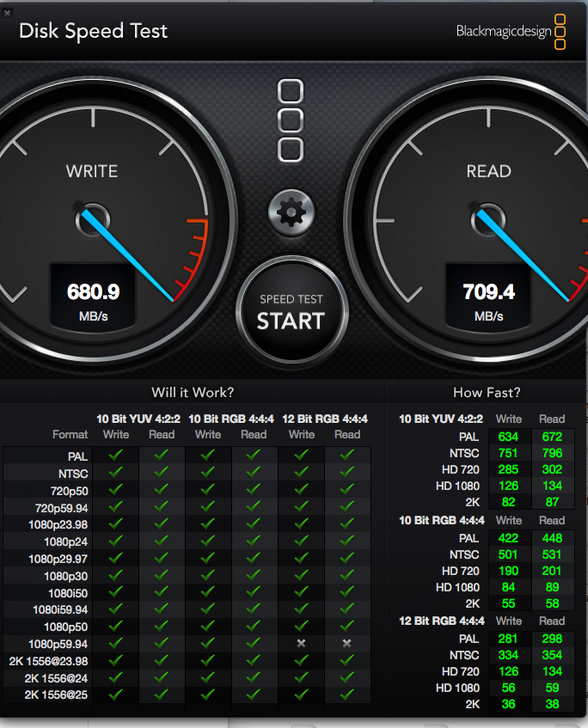The image size is (588, 728).
Task: Click the Will it Work? heading
Action: pyautogui.click(x=193, y=392)
